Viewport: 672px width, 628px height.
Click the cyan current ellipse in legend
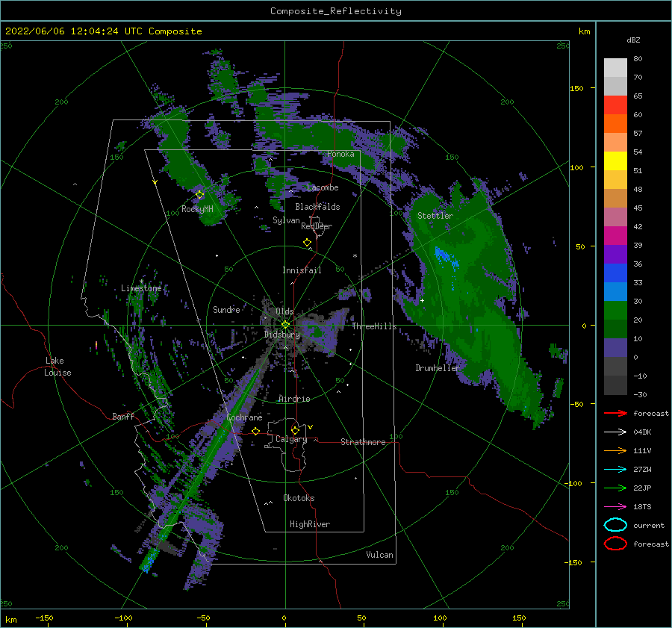(615, 525)
